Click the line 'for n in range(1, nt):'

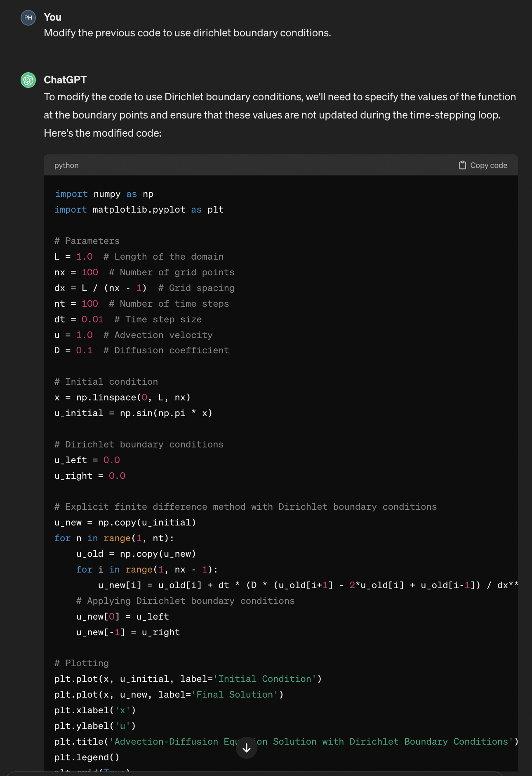pos(114,538)
